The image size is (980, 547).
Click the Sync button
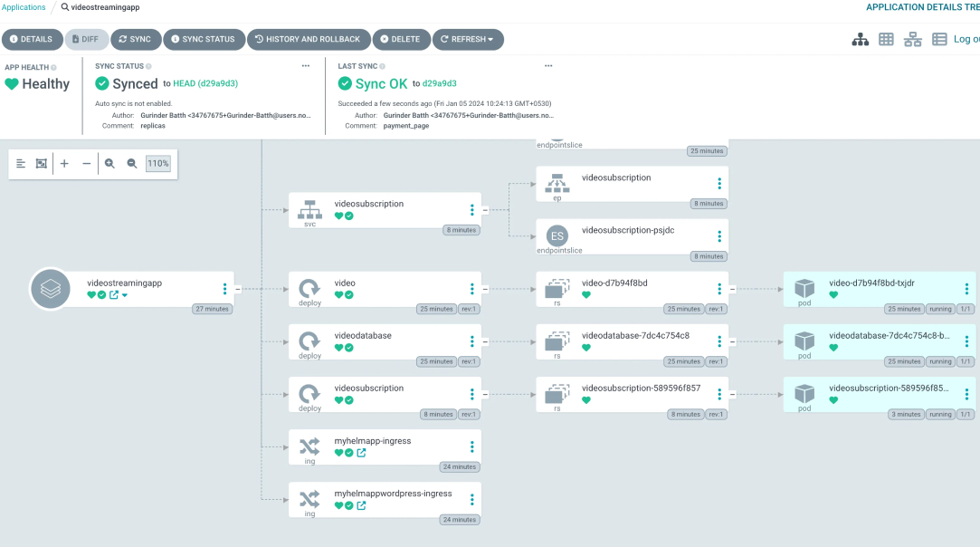pyautogui.click(x=135, y=40)
